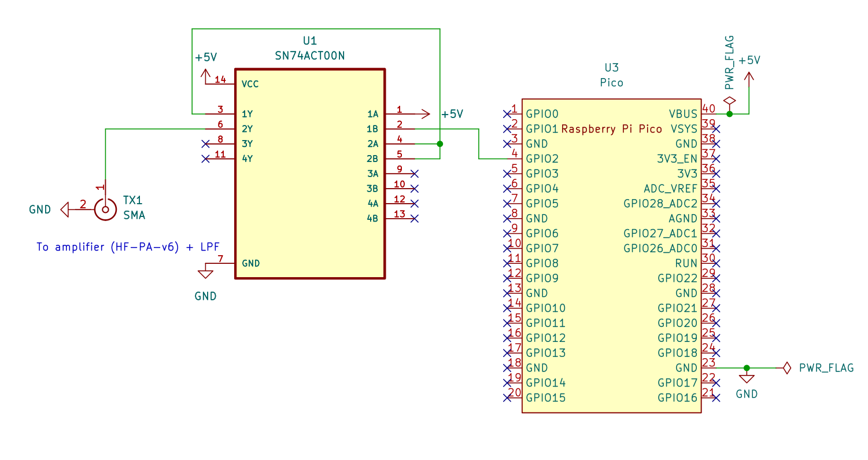
Task: Select the 3V3_EN pin label on the Pico
Action: click(x=678, y=159)
